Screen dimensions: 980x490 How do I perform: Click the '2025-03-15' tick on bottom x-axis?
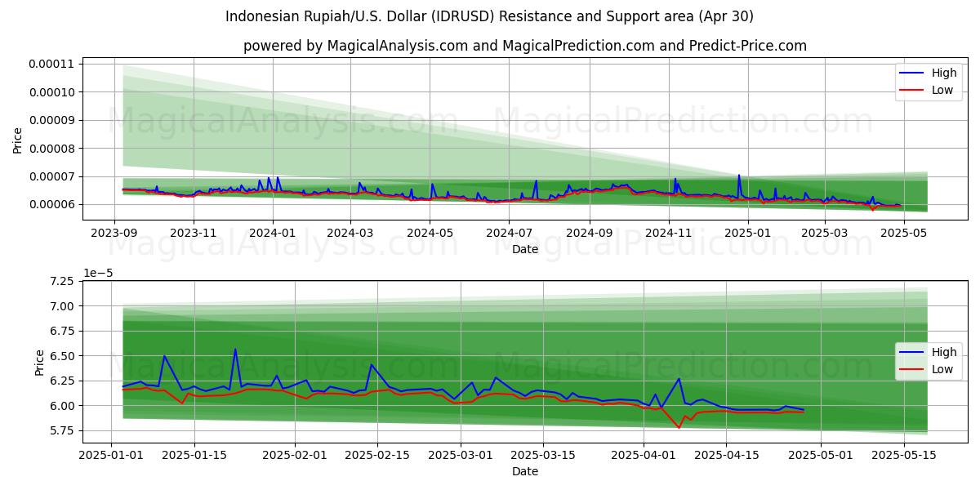click(x=543, y=455)
